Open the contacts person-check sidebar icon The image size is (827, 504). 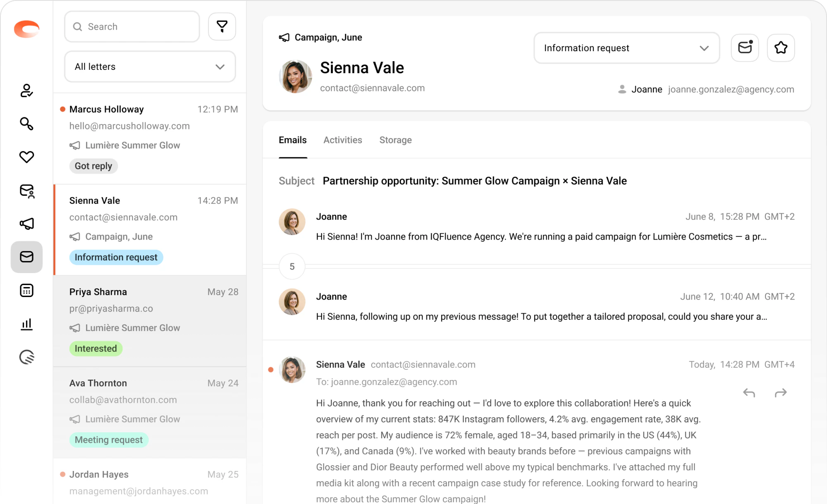[x=26, y=90]
